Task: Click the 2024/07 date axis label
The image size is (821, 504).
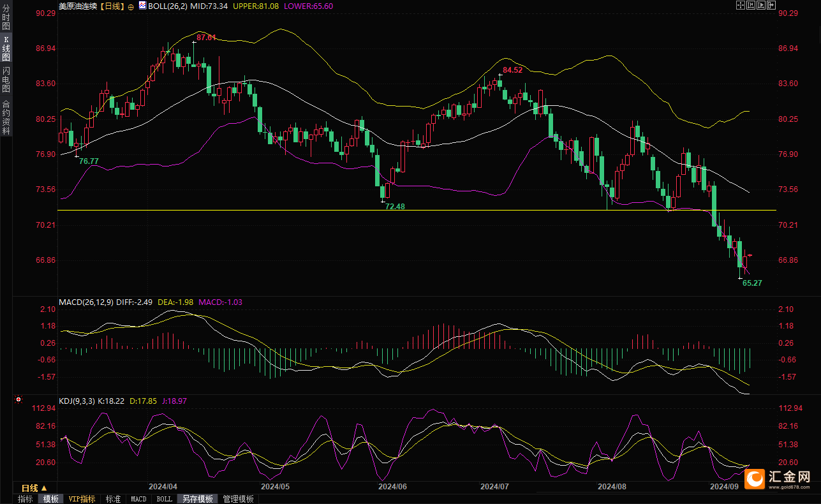Action: [494, 485]
